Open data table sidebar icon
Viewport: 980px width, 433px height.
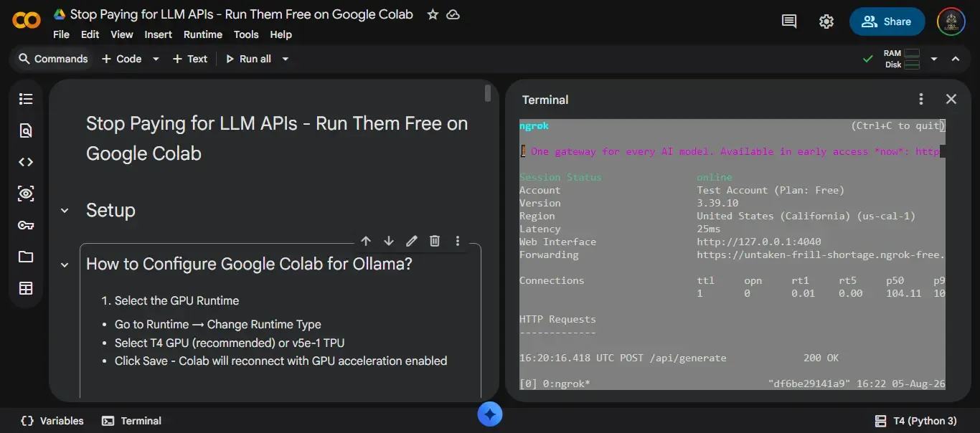pyautogui.click(x=26, y=288)
